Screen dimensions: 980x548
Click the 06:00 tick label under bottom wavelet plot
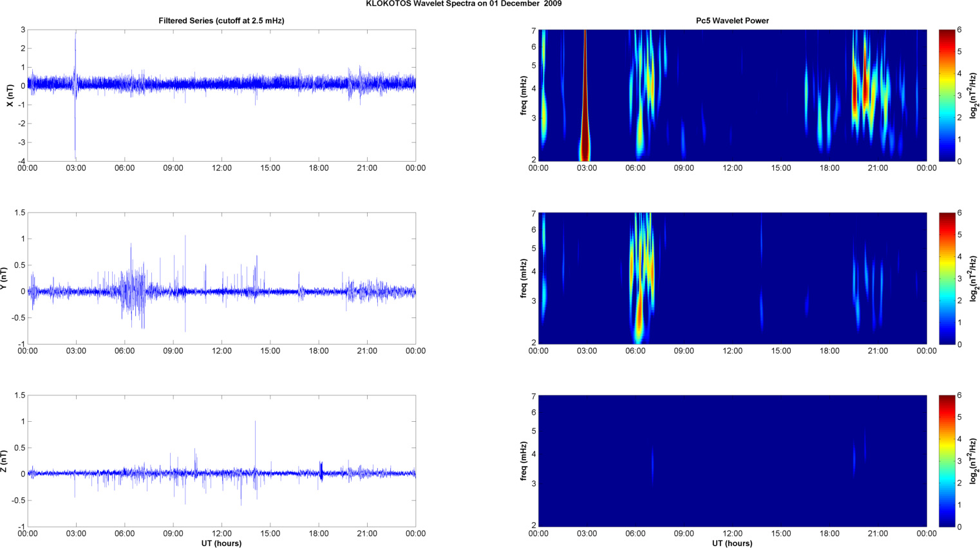tap(636, 533)
